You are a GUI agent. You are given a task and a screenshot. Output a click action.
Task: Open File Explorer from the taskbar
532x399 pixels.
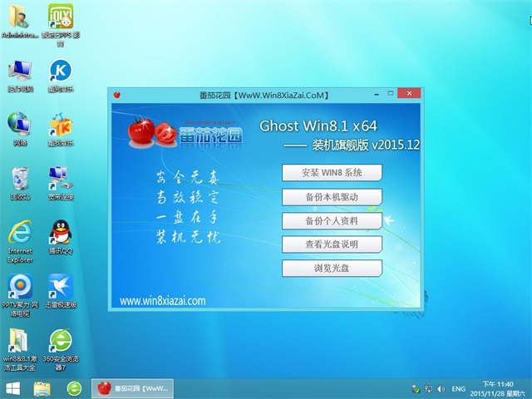42,388
